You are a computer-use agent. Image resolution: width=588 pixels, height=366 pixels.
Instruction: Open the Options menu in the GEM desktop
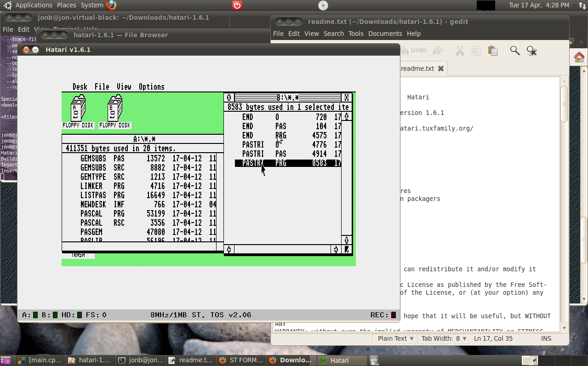coord(151,86)
